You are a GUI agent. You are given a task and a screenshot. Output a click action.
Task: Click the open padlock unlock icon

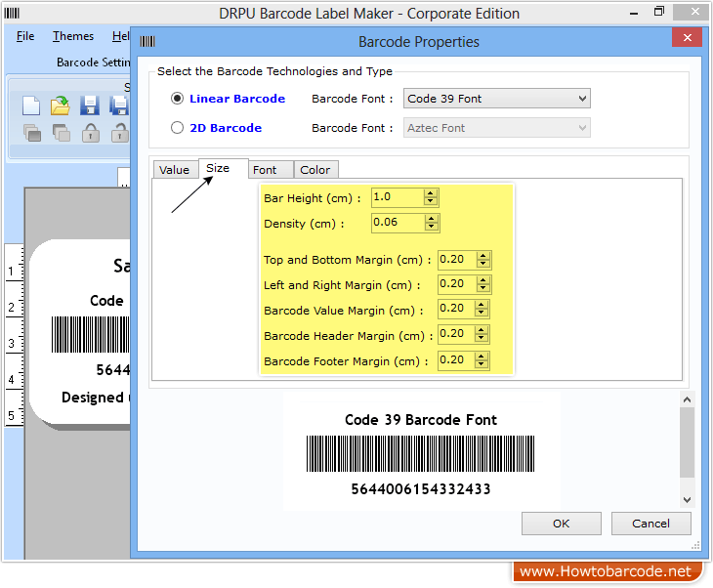point(119,133)
